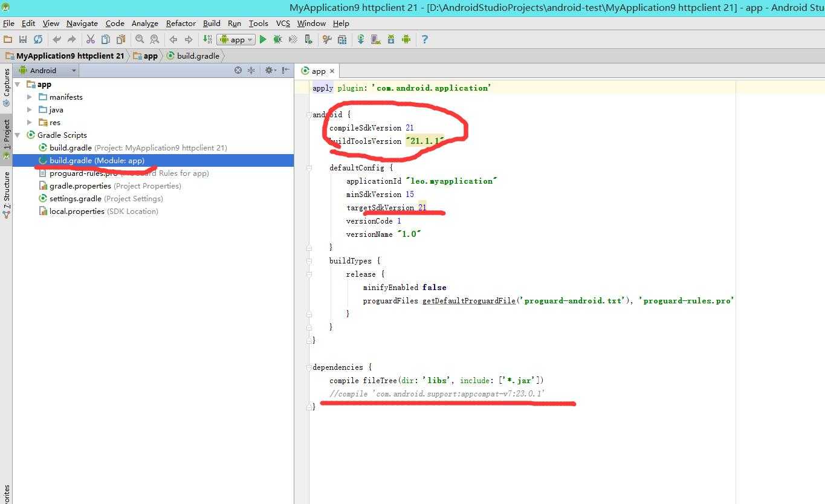The height and width of the screenshot is (504, 825).
Task: Click the Synchronize icon in the toolbar
Action: click(x=38, y=39)
